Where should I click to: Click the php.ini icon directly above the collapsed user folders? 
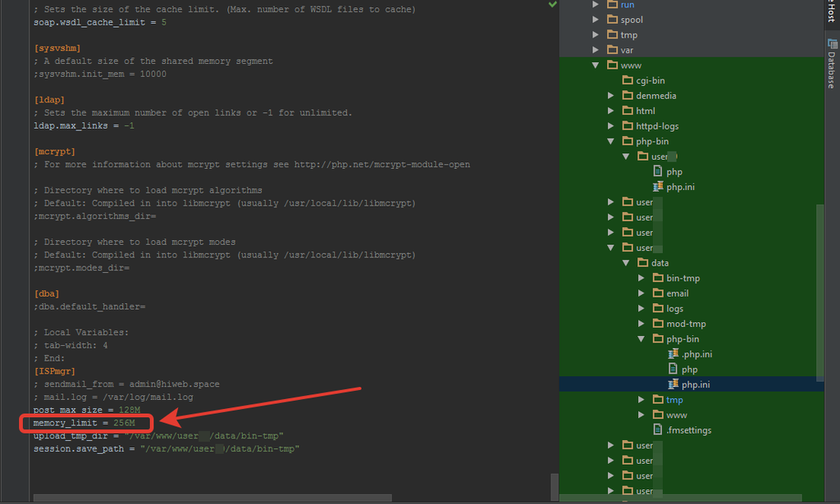659,187
